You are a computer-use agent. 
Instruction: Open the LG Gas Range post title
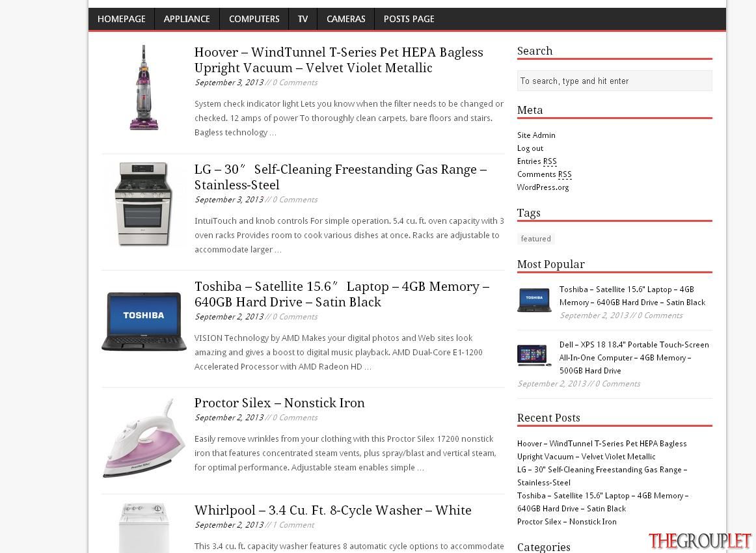340,177
